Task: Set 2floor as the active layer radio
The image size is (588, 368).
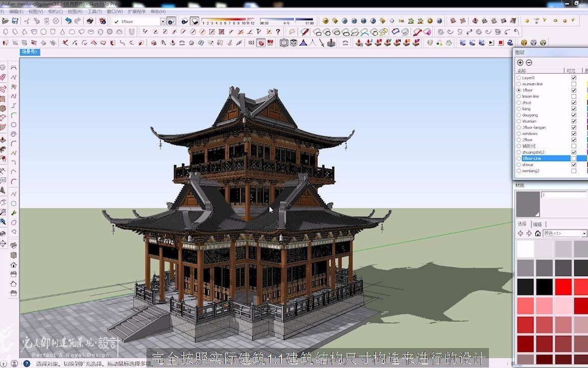Action: [x=519, y=140]
